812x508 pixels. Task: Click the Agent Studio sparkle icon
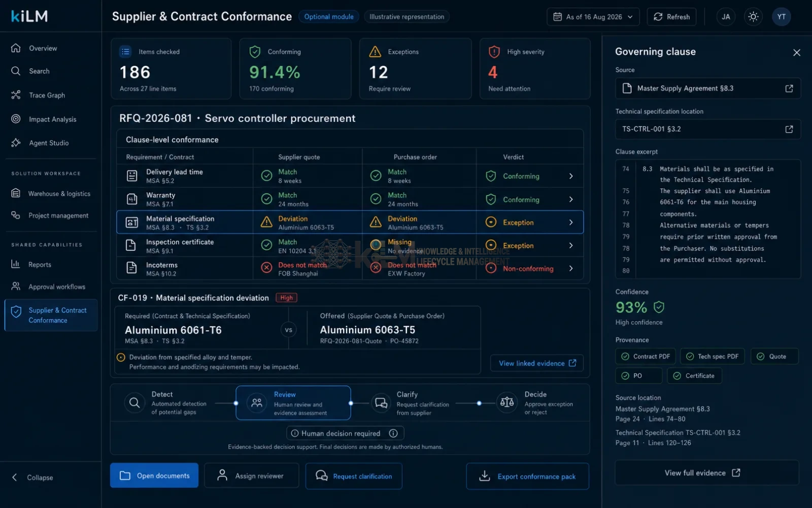16,143
